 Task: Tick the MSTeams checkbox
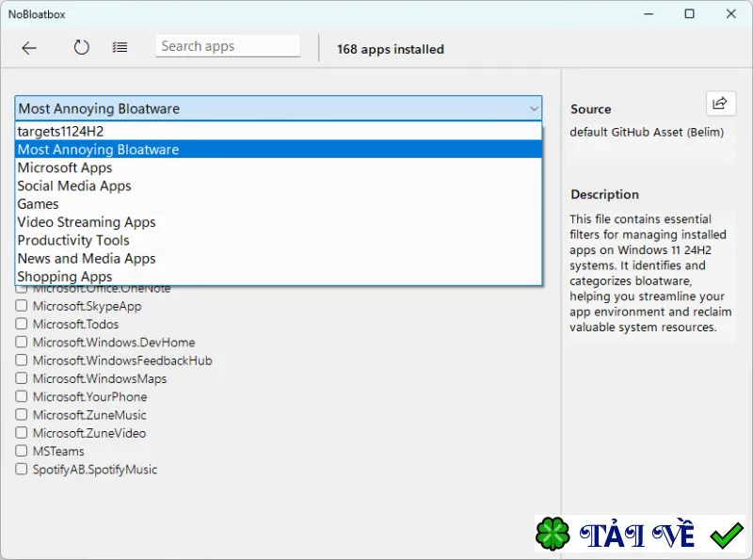21,451
